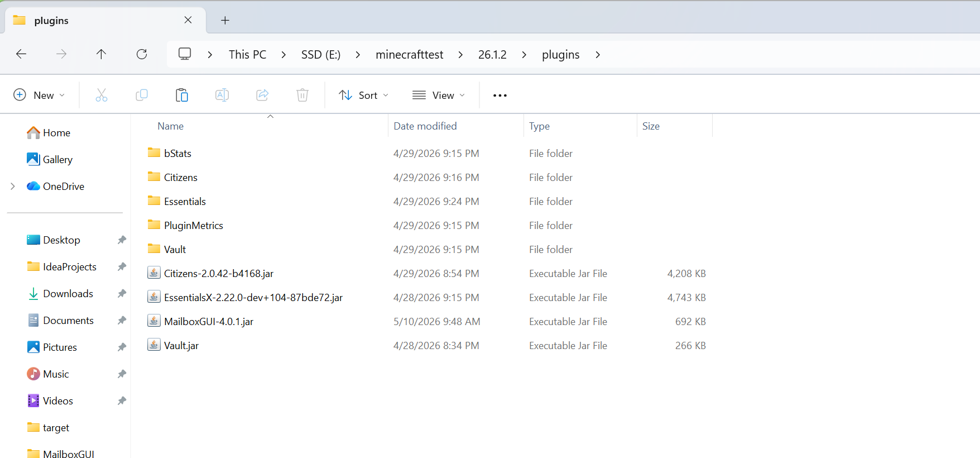Click the forward navigation arrow

[x=61, y=54]
